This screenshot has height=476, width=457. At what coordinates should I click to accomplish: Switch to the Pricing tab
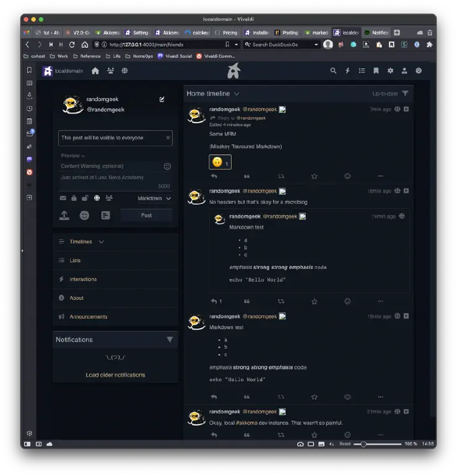coord(226,33)
